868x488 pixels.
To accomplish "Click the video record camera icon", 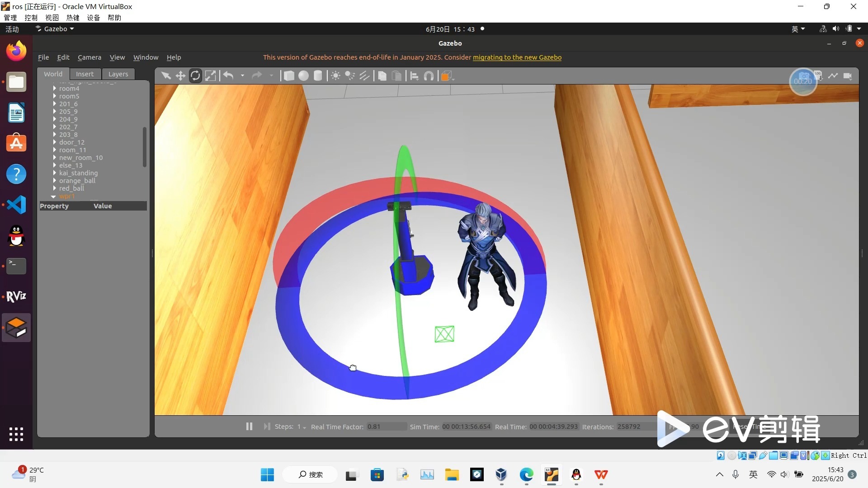I will [x=848, y=76].
